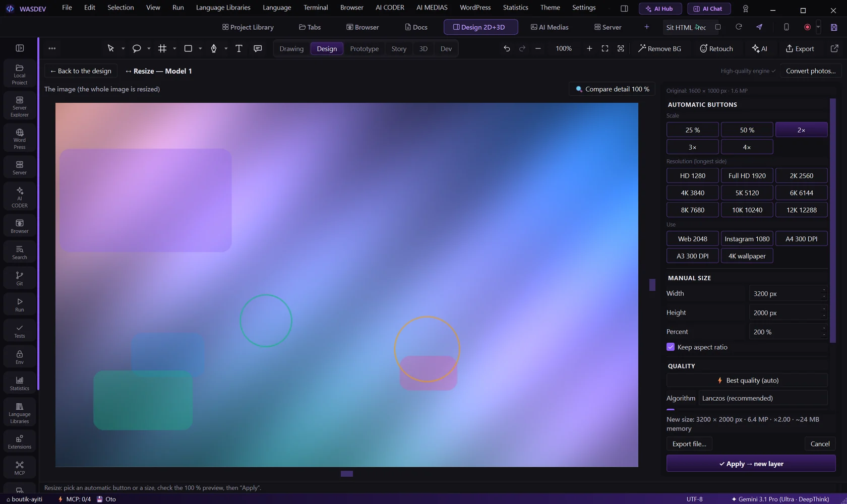
Task: Open Extensions in the sidebar
Action: point(20,442)
